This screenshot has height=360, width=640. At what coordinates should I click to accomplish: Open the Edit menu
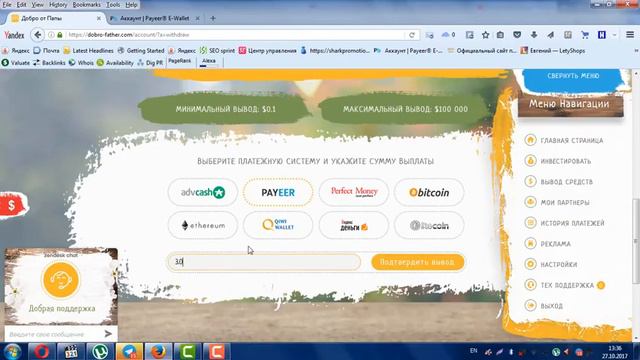[21, 4]
